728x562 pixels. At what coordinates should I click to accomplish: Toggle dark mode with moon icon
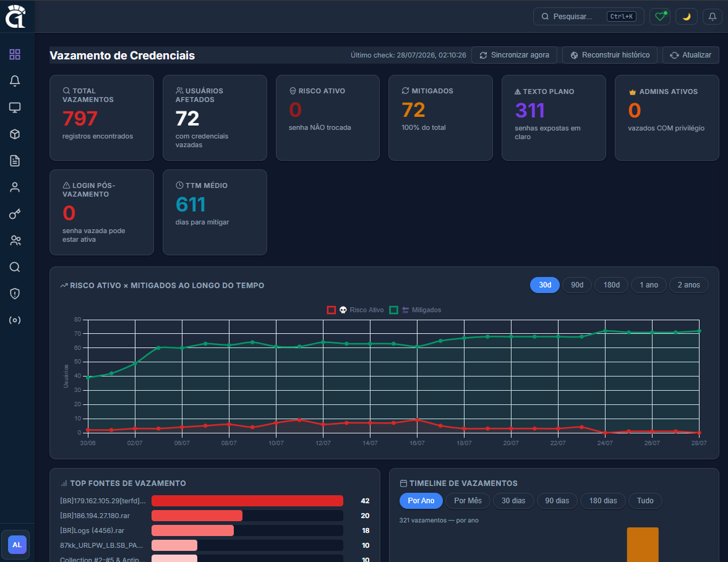pos(686,17)
